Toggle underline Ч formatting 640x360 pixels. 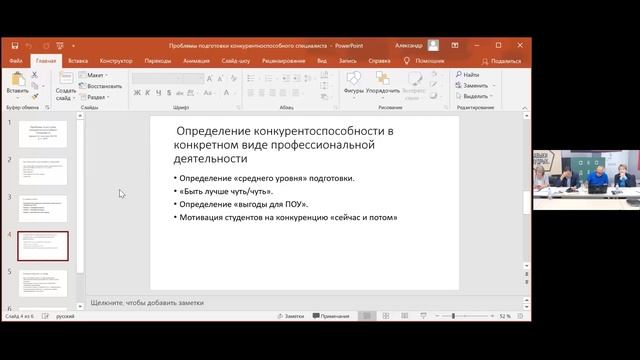158,93
